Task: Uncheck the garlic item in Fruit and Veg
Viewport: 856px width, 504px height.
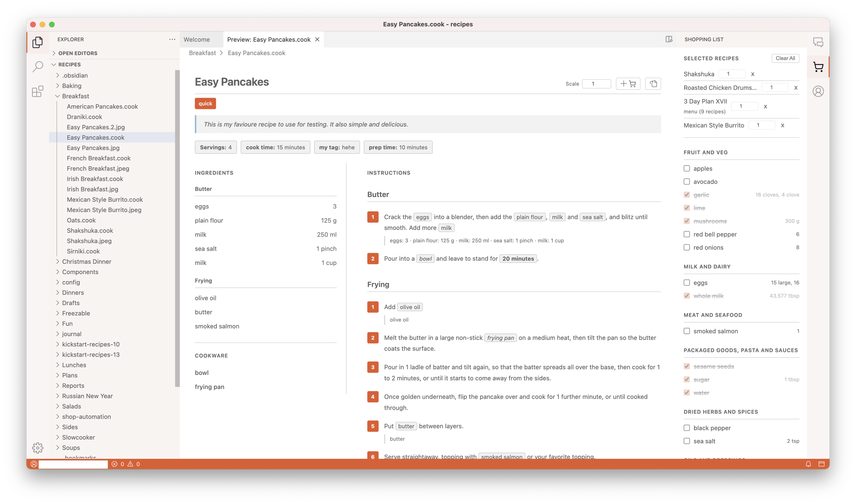Action: click(687, 195)
